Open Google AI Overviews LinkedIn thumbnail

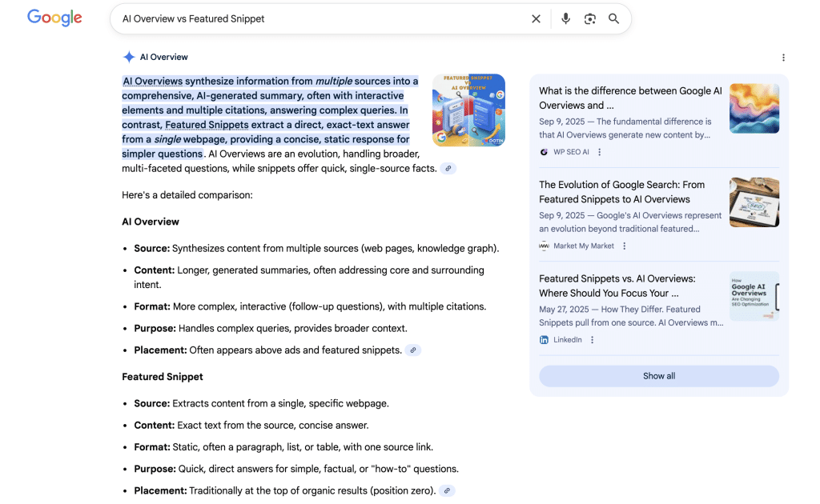[x=754, y=296]
